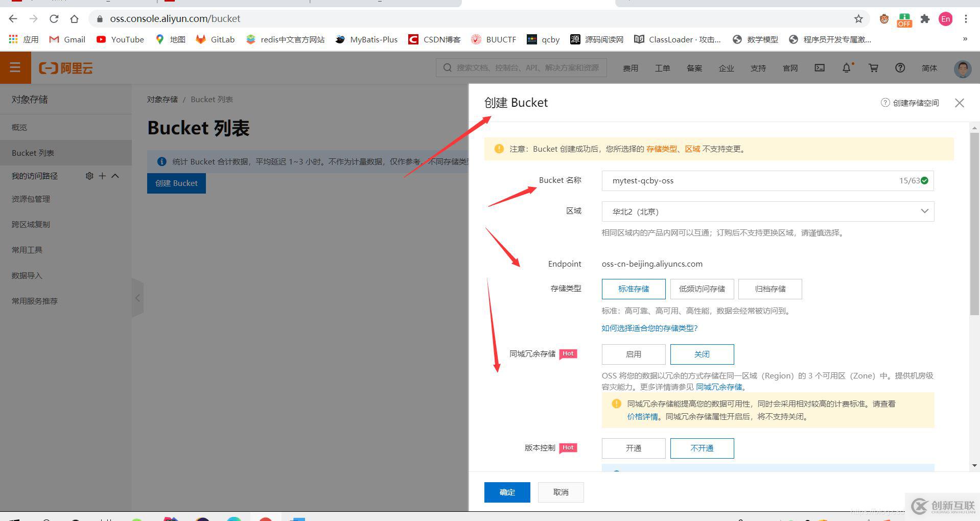Select 开通 for 版本控制

click(633, 448)
